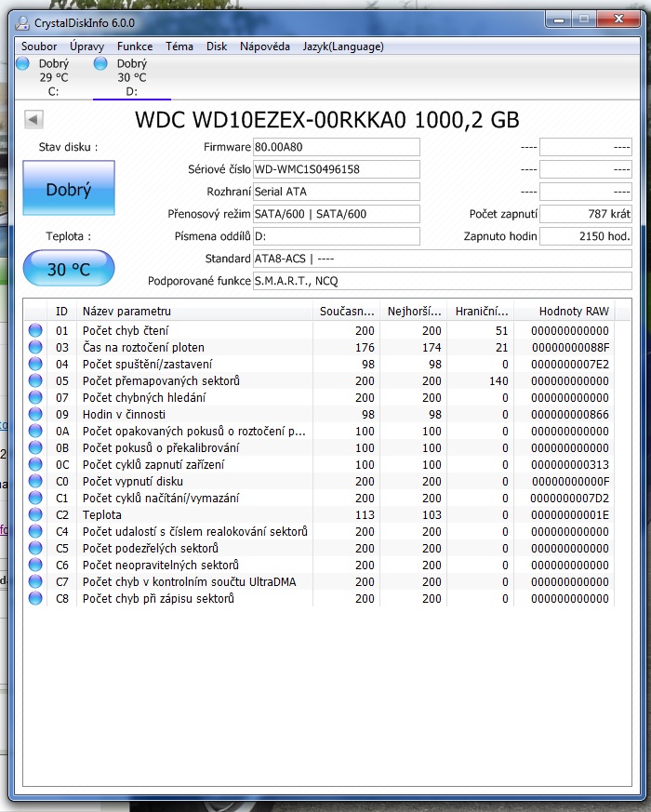Click current value 113 in Teplota row
This screenshot has height=812, width=651.
point(365,514)
